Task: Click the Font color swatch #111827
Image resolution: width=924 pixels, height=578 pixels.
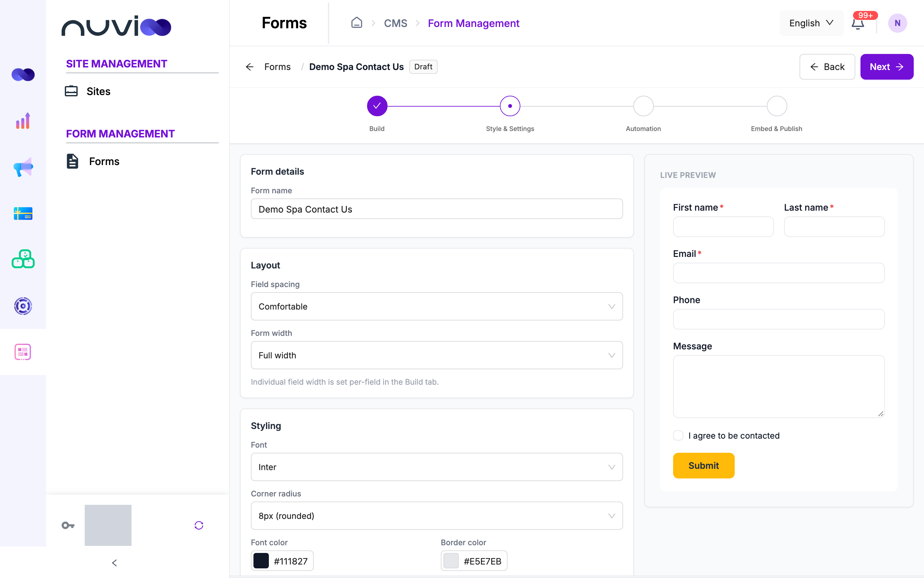Action: coord(261,561)
